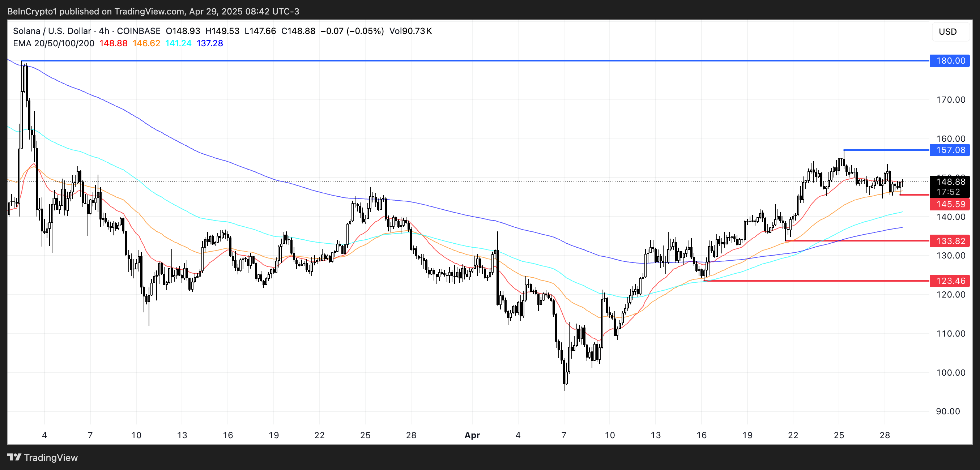This screenshot has width=980, height=470.
Task: Click the BeInCrypto1 publisher attribution link
Action: [31, 11]
